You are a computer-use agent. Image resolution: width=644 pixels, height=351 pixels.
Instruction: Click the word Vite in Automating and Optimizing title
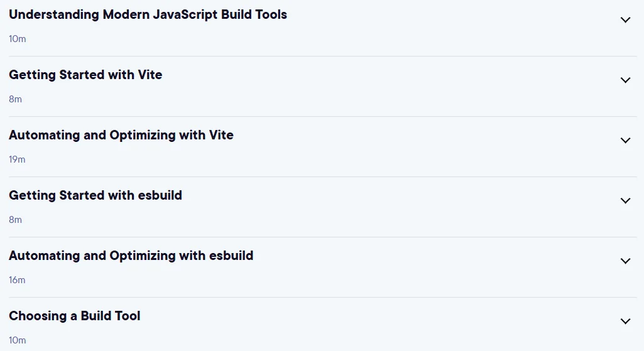pyautogui.click(x=221, y=135)
